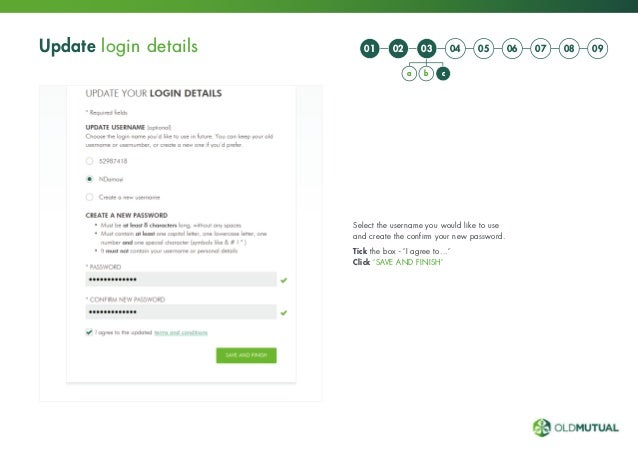Viewport: 638px width, 452px height.
Task: Open the terms and conditions link
Action: pos(181,333)
